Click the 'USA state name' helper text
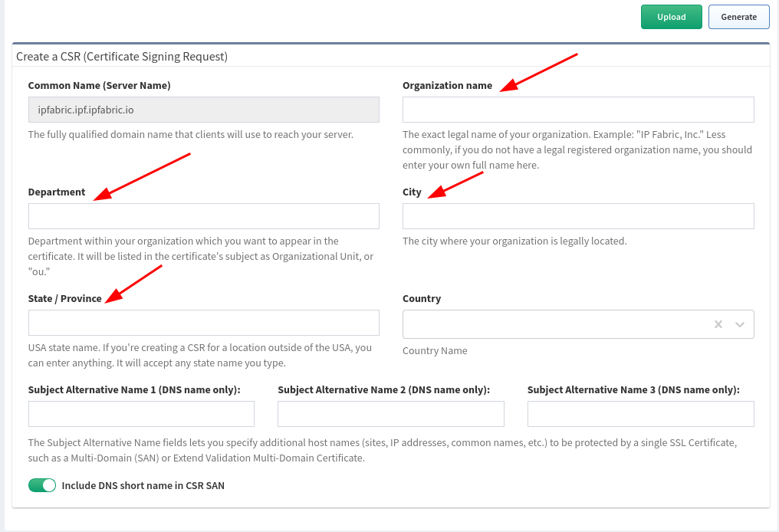Image resolution: width=779 pixels, height=532 pixels. pos(199,355)
